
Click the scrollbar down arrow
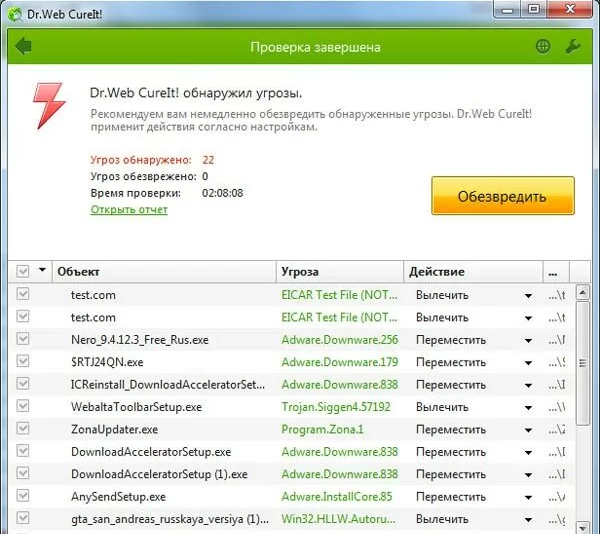(x=582, y=527)
